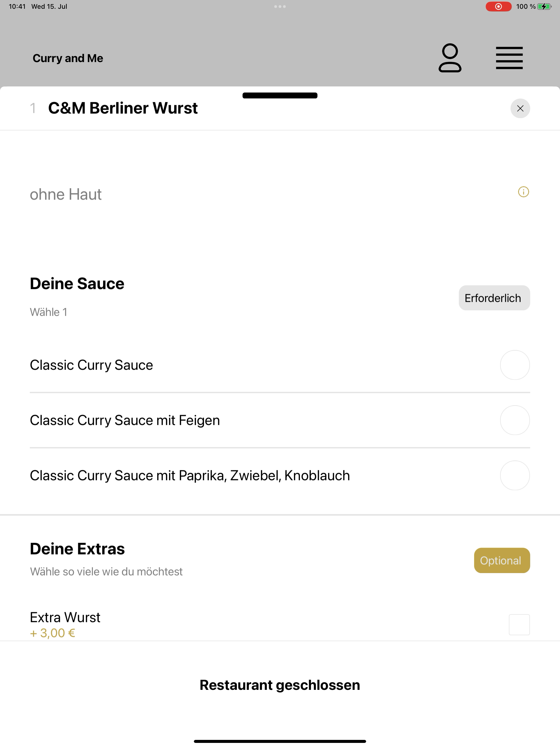Screen dimensions: 560x747
Task: Open the multitasking three-dots menu
Action: (280, 6)
